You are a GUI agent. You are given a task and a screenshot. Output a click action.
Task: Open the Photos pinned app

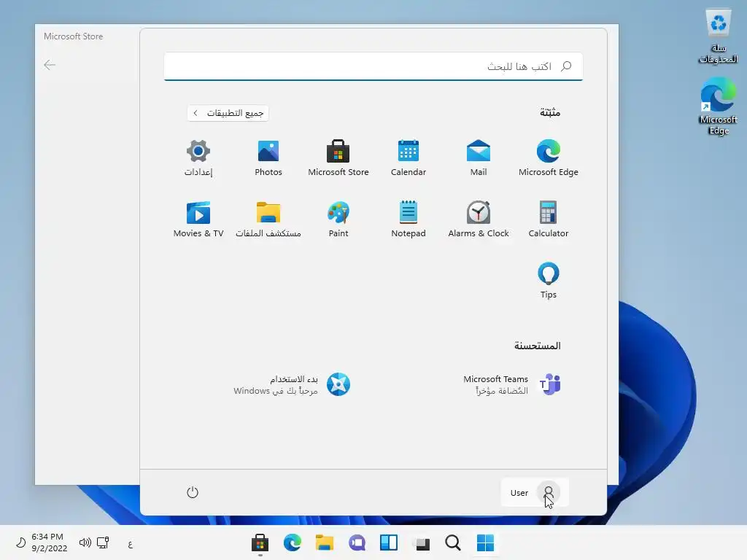click(268, 158)
